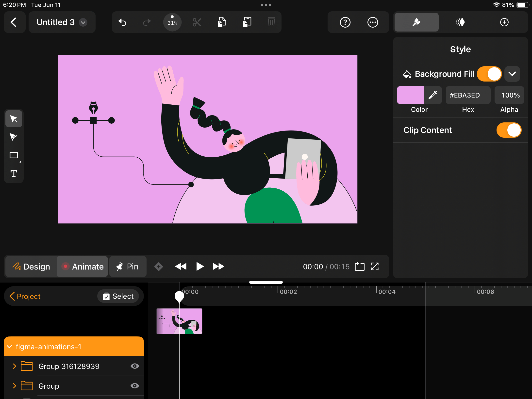Switch to Design tab
532x399 pixels.
click(32, 266)
